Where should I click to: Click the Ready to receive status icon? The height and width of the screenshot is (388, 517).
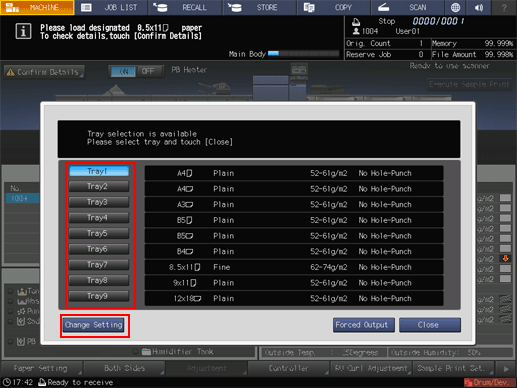[x=42, y=382]
